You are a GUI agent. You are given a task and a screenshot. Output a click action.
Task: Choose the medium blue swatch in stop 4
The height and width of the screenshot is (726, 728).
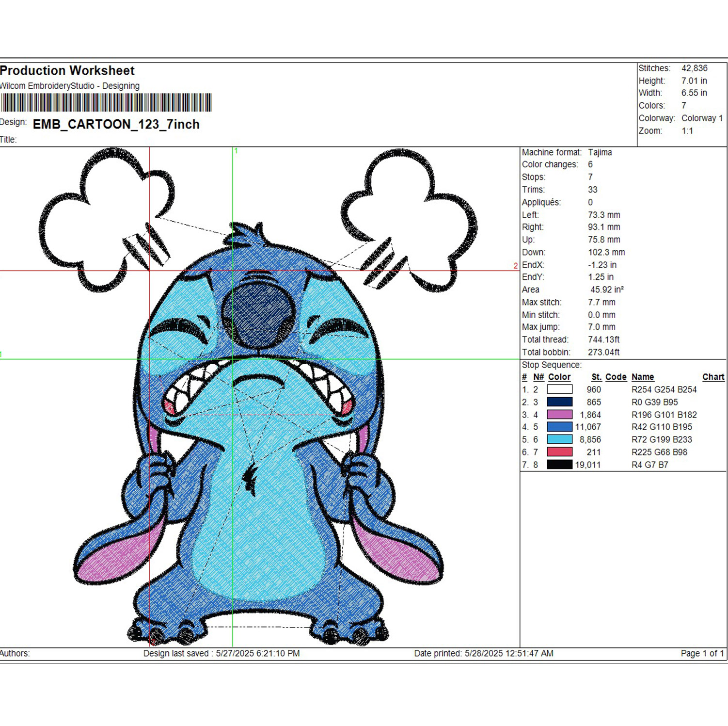tap(559, 427)
